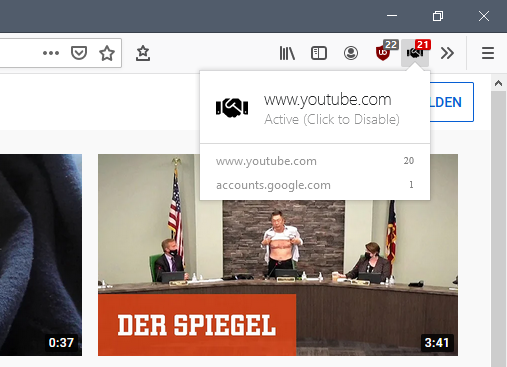Image resolution: width=507 pixels, height=367 pixels.
Task: Select the www.youtube.com row with 20
Action: 315,161
